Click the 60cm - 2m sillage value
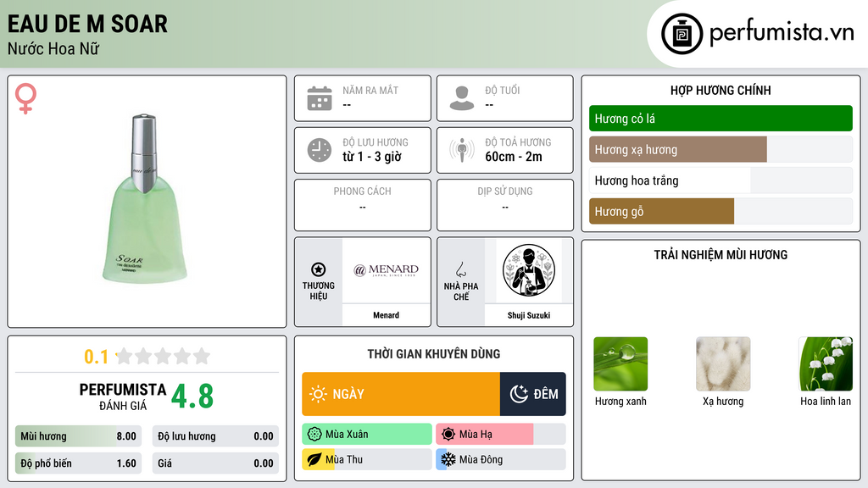868x488 pixels. pyautogui.click(x=514, y=157)
